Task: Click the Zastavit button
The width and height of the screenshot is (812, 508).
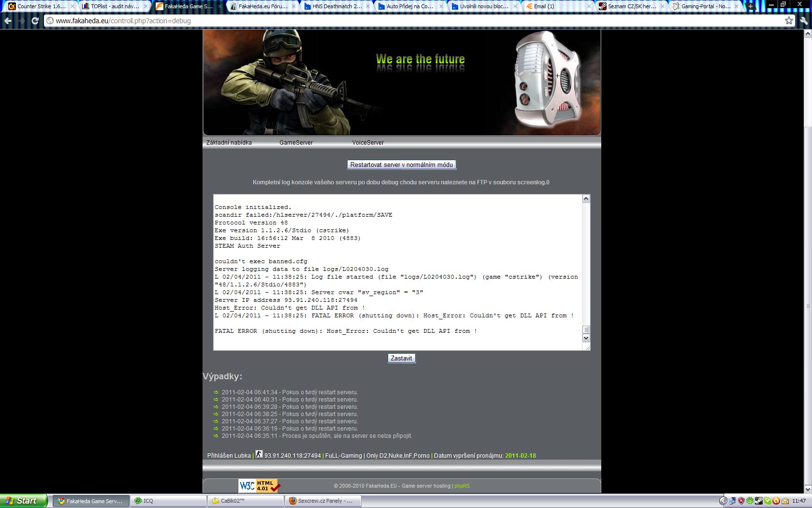Action: coord(401,358)
